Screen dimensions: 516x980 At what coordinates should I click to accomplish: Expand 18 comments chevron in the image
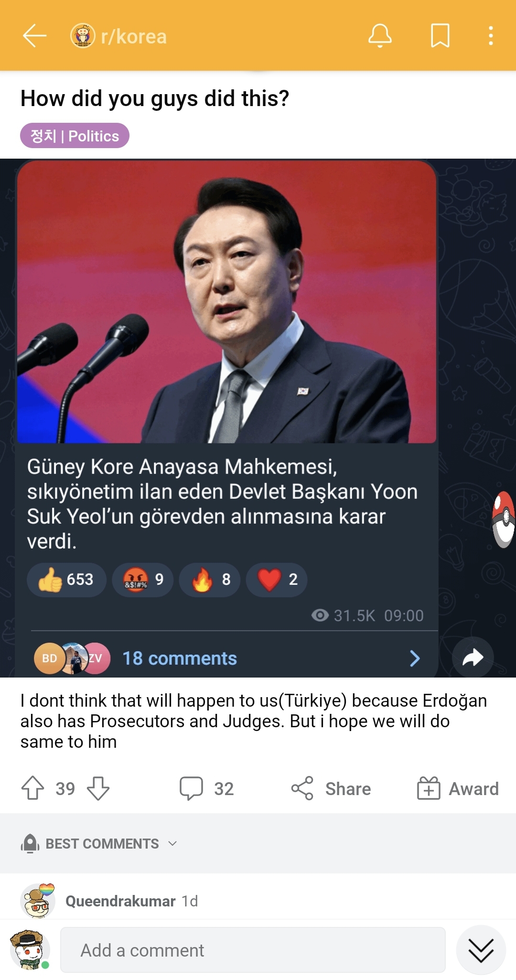(x=415, y=658)
